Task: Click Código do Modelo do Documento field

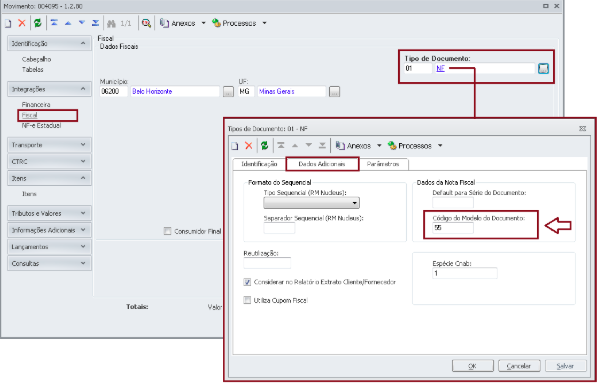Action: pyautogui.click(x=453, y=228)
